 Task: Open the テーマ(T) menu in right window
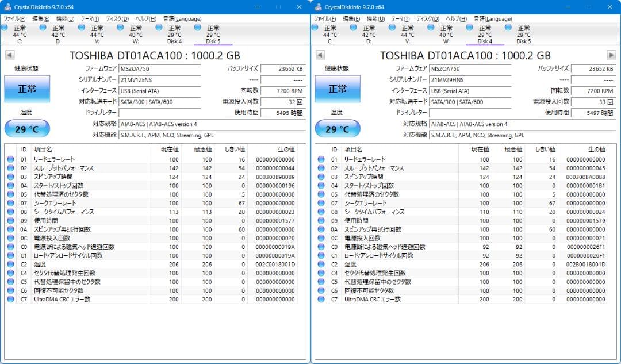(399, 18)
